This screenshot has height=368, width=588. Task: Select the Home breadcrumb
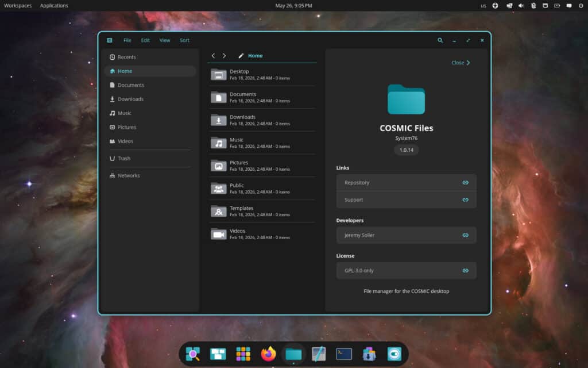(x=255, y=56)
